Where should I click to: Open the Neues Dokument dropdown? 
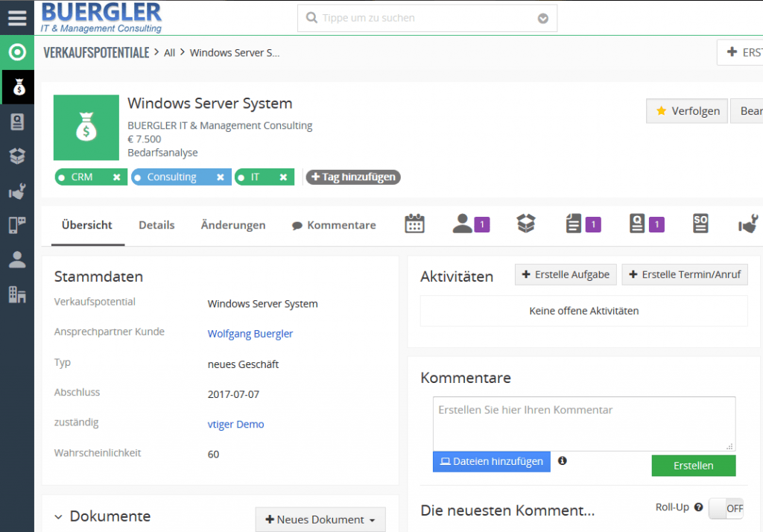coord(320,519)
